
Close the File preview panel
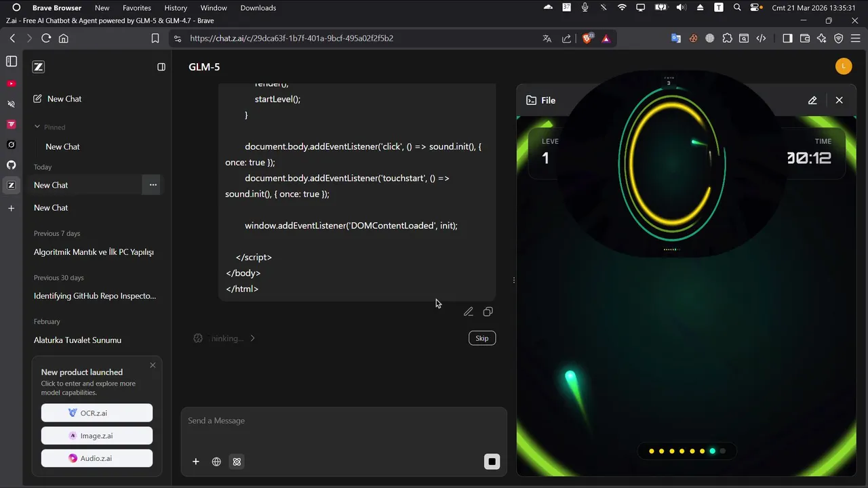[x=840, y=100]
